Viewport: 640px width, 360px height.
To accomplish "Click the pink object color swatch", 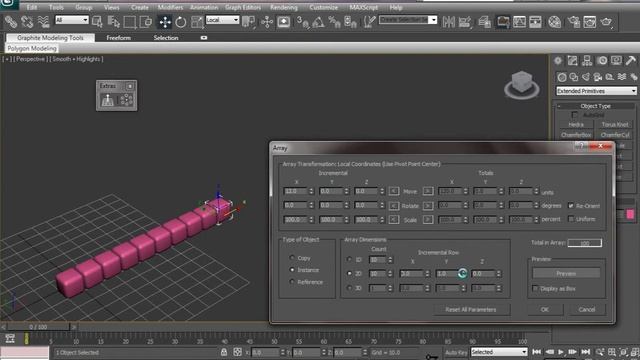I will tap(631, 215).
